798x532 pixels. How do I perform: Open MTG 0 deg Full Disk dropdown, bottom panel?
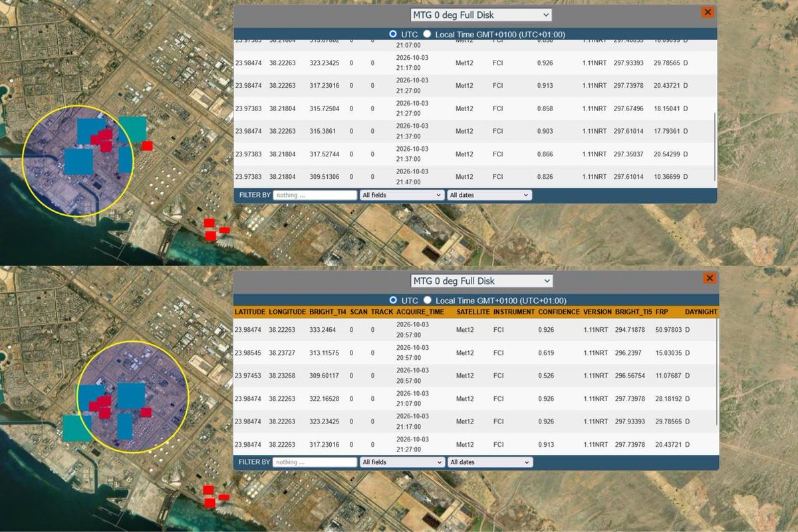(481, 281)
